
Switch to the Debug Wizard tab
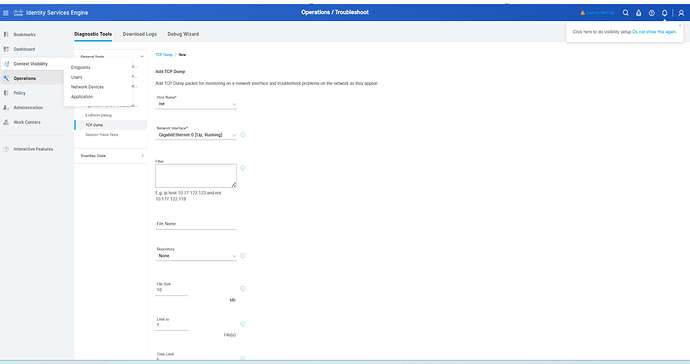183,34
